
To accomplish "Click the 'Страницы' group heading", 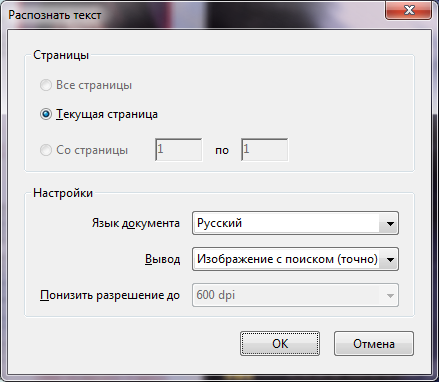I will [61, 55].
